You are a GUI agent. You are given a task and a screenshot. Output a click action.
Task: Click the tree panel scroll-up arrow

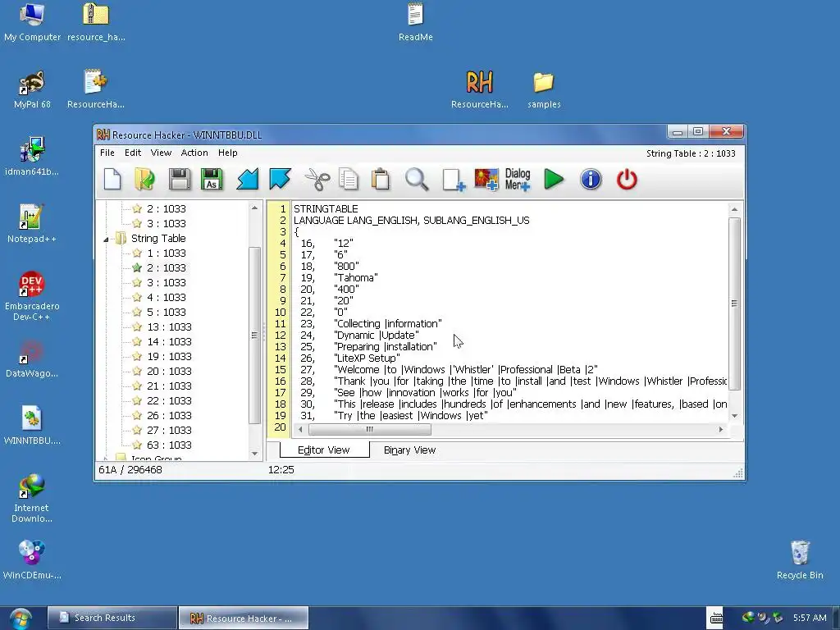254,208
